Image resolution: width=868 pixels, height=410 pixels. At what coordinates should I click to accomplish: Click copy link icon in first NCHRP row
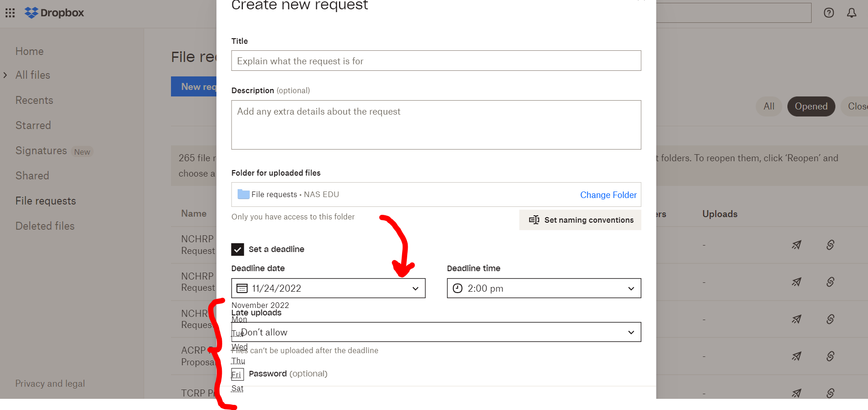[830, 245]
